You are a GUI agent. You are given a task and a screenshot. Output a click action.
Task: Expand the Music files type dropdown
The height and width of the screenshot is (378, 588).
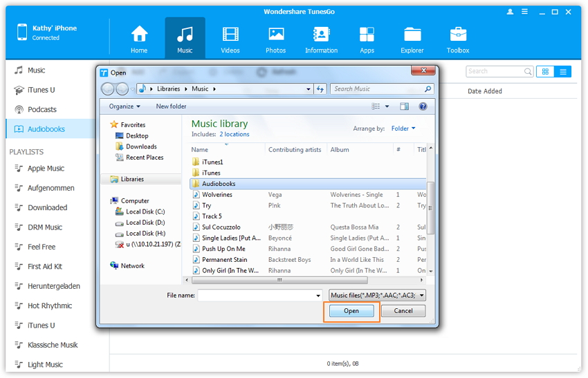point(378,295)
